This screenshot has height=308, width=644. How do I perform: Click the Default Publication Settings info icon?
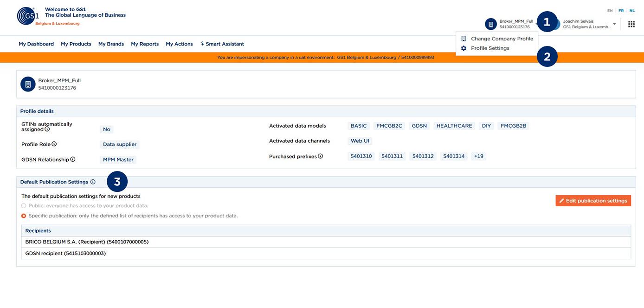[93, 182]
